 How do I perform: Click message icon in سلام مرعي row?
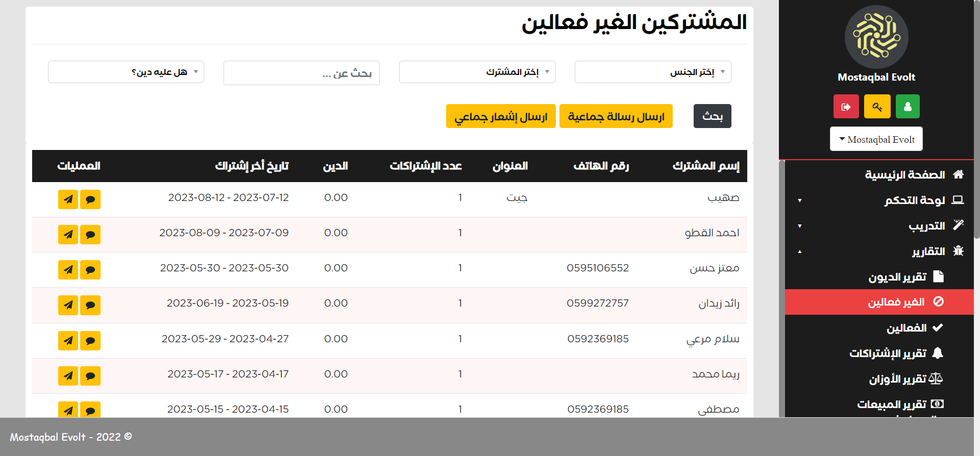point(90,341)
